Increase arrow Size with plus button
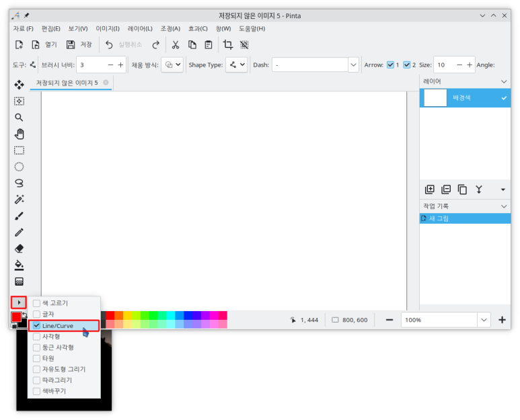Screen dimensions: 520x420 pyautogui.click(x=470, y=65)
